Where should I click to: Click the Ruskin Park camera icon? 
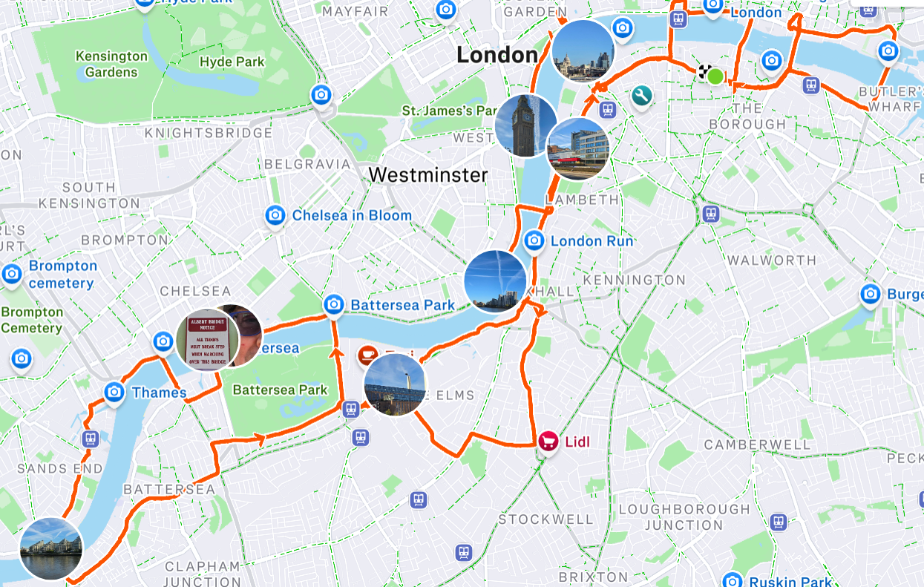[733, 581]
